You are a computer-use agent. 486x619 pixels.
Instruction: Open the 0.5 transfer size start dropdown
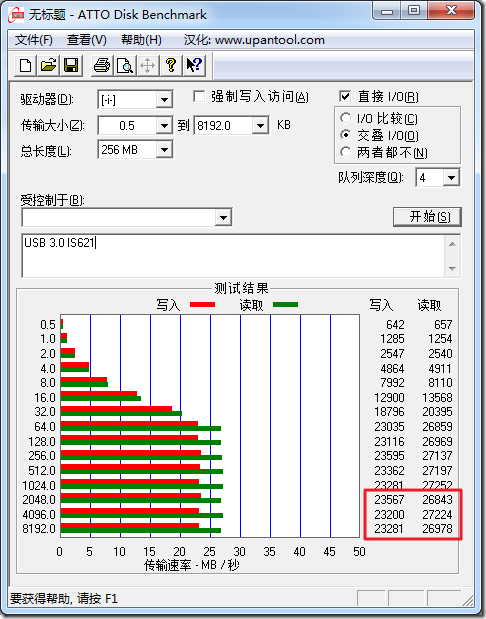[164, 126]
